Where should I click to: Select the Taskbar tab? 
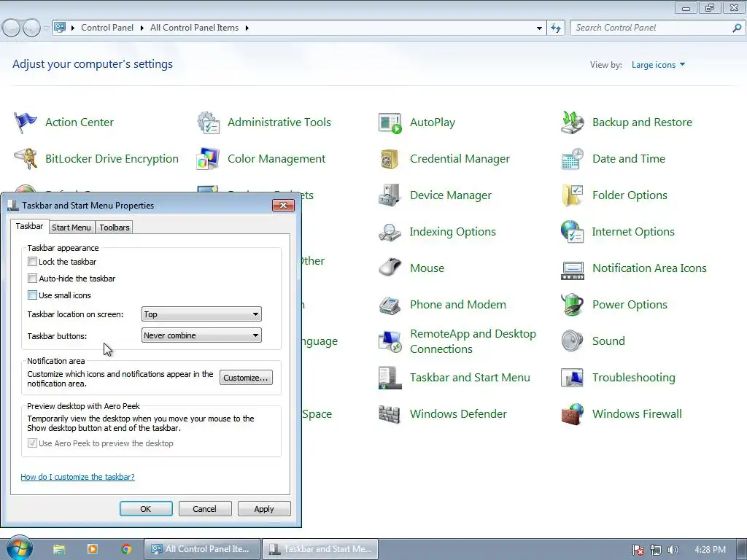[29, 226]
